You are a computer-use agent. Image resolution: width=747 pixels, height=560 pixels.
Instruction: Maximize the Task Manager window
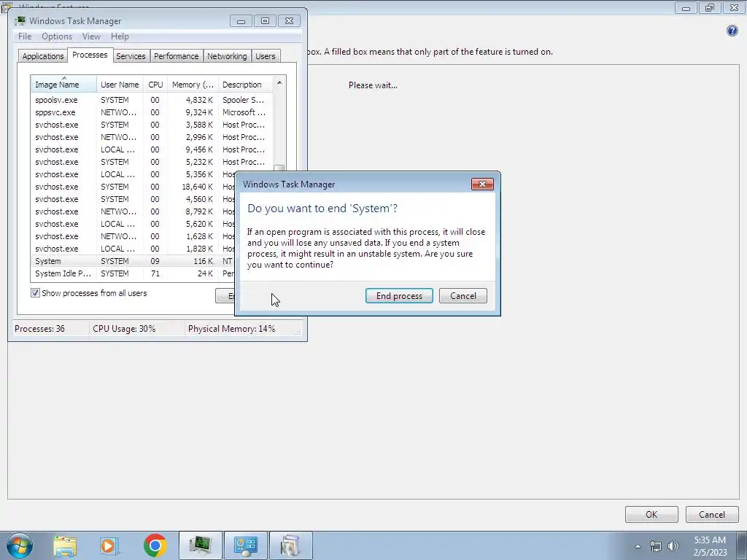[x=265, y=21]
